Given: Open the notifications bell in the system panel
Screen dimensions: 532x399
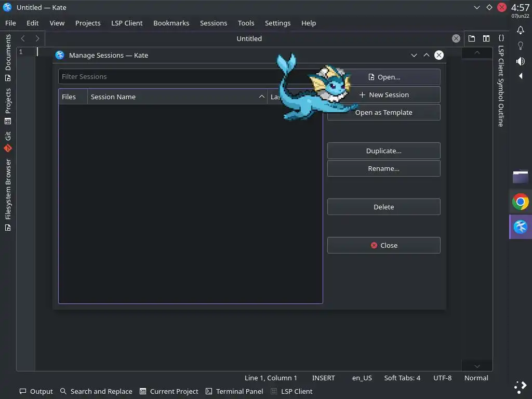Looking at the screenshot, I should 521,30.
